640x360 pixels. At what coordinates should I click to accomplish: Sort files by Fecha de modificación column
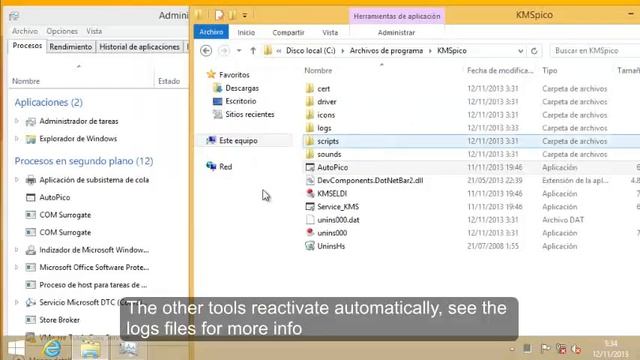coord(500,71)
